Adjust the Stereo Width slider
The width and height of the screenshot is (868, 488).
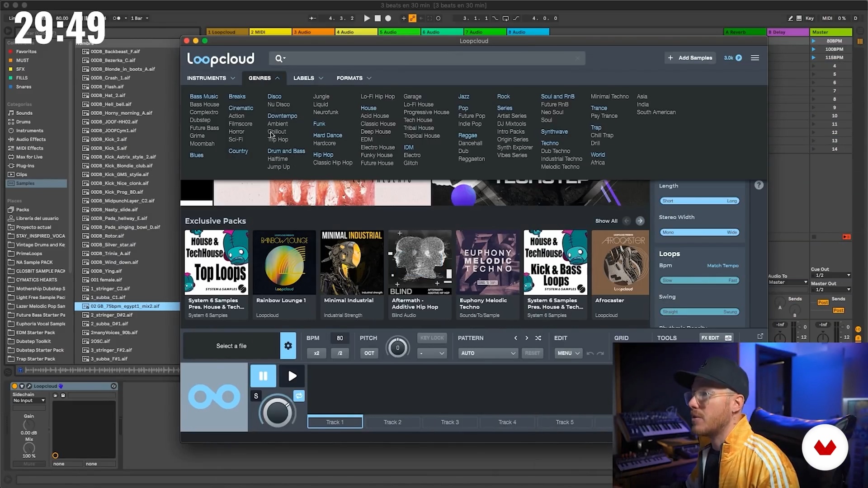699,233
